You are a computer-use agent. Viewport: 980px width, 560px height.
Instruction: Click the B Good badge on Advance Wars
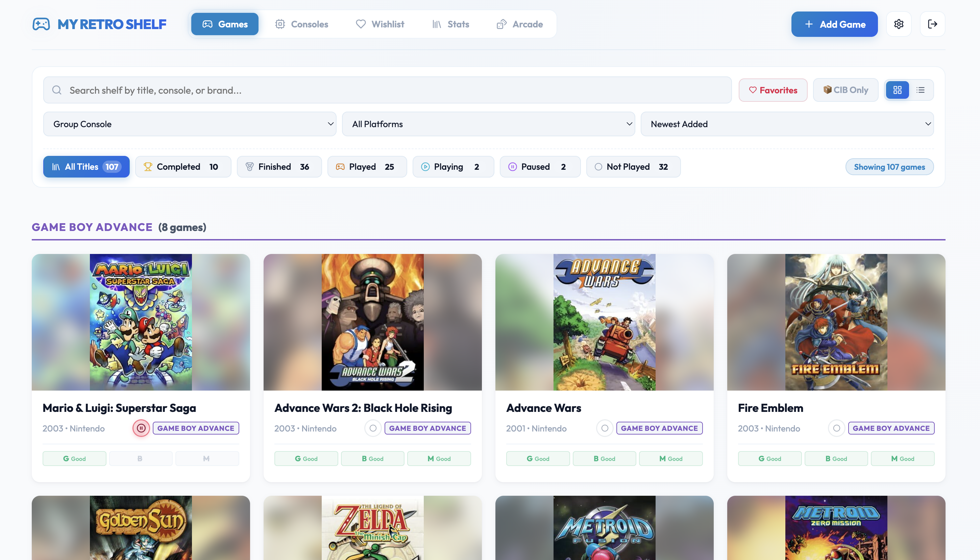pos(604,459)
